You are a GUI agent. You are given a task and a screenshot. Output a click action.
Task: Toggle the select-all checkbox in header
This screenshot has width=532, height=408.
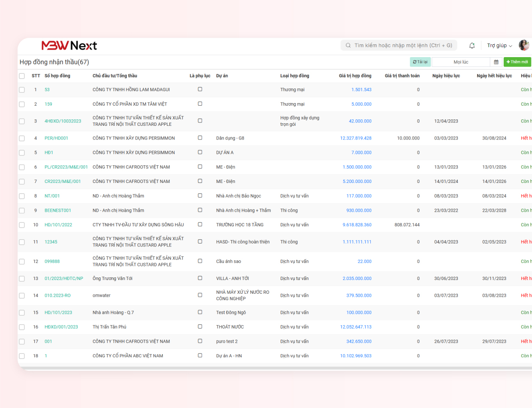coord(22,76)
